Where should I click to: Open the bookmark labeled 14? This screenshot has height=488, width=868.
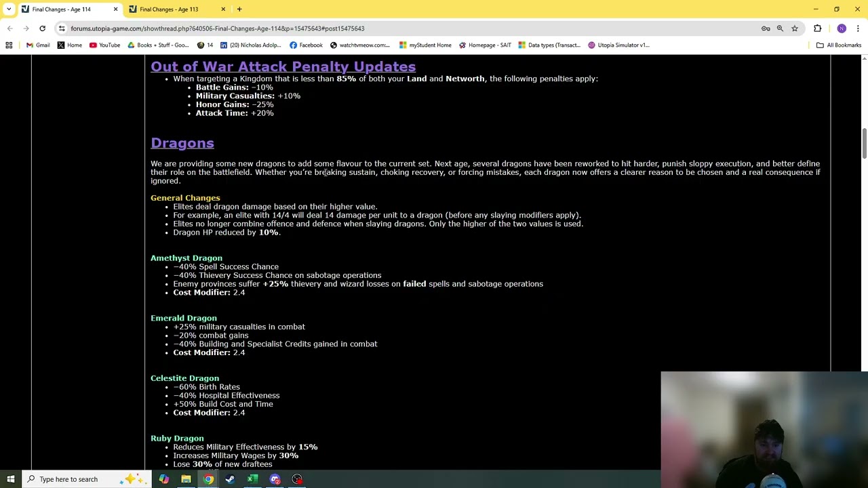[x=205, y=45]
